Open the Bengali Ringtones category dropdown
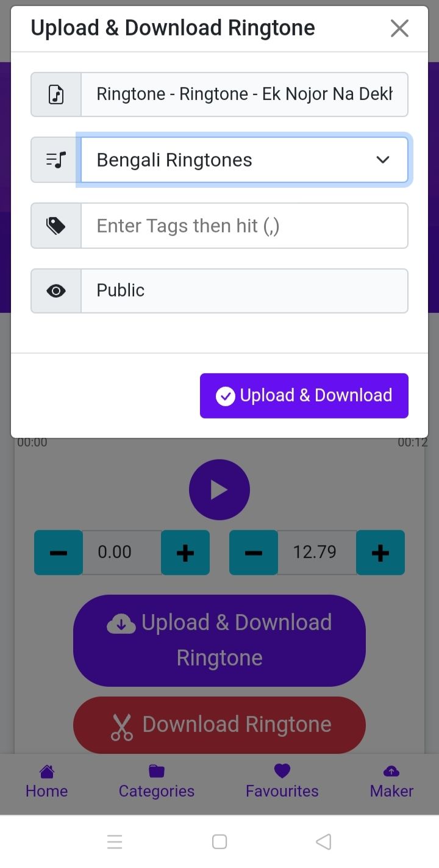The image size is (439, 868). coord(244,160)
